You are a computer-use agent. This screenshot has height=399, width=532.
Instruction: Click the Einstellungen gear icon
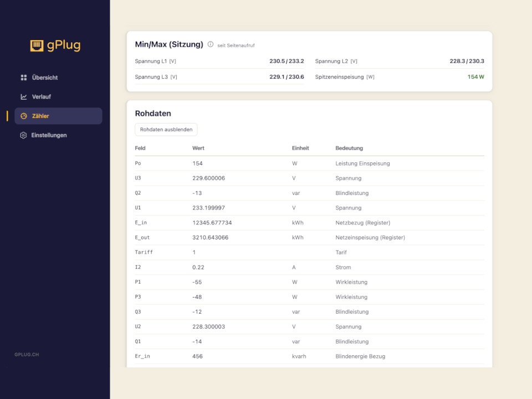[x=23, y=135]
